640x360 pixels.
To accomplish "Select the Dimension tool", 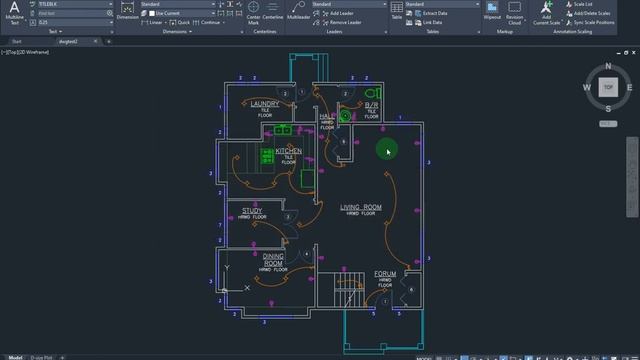I will coord(127,11).
